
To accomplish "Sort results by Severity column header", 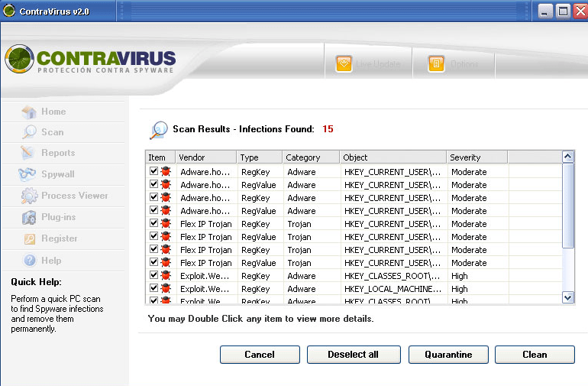I will [477, 157].
